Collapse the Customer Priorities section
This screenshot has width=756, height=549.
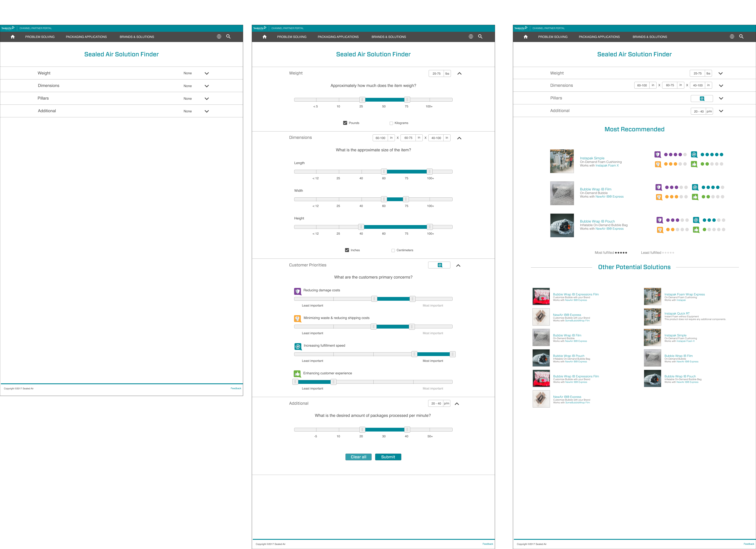point(458,266)
